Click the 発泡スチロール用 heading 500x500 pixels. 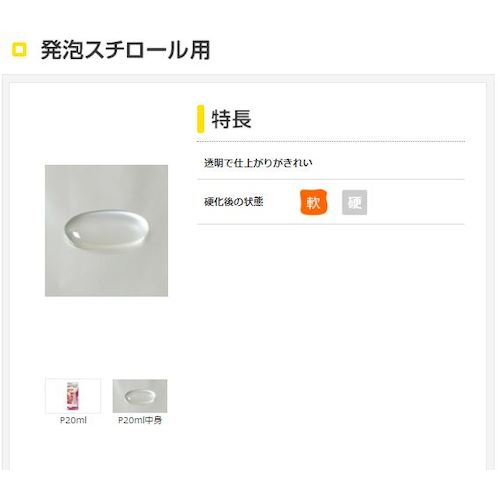click(125, 50)
